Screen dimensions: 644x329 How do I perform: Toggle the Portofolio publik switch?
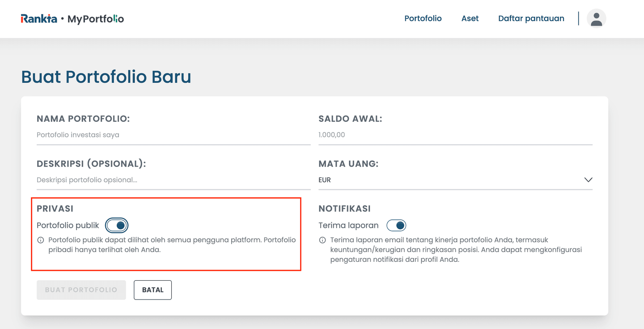[x=117, y=226]
